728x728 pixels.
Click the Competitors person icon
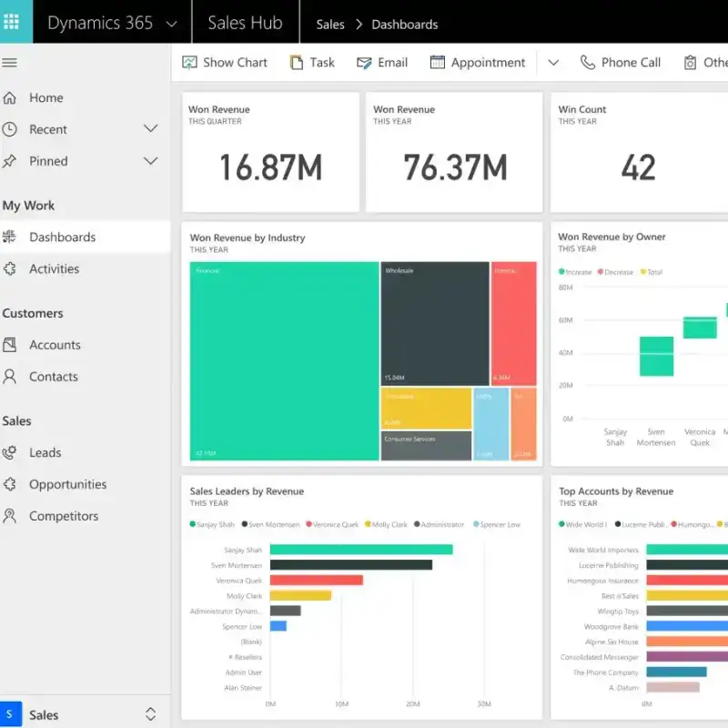pyautogui.click(x=9, y=516)
